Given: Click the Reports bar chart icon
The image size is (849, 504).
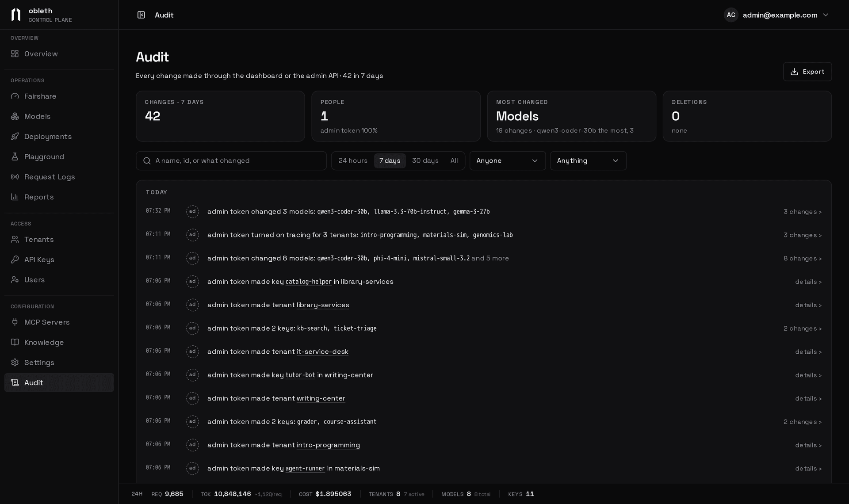Looking at the screenshot, I should (x=15, y=197).
